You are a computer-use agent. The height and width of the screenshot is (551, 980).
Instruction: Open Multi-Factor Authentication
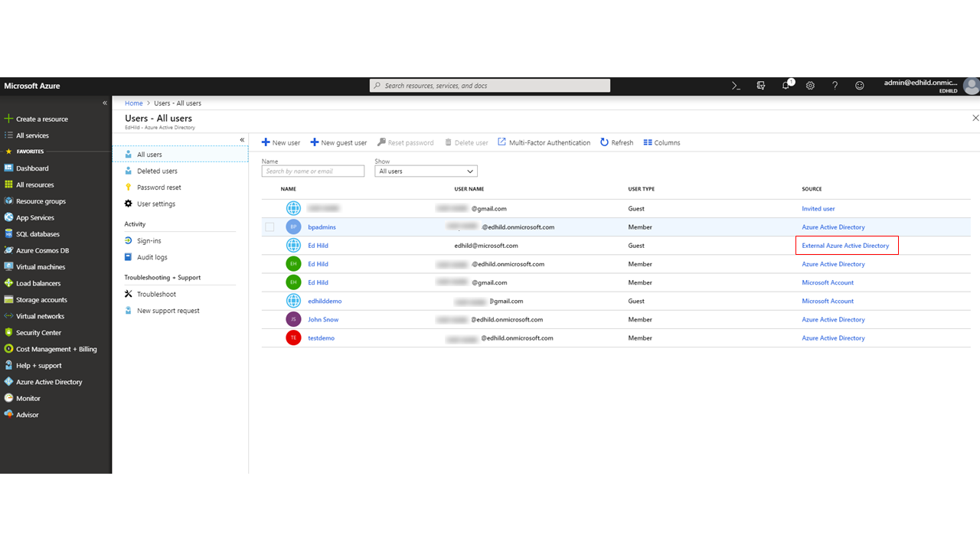[544, 142]
